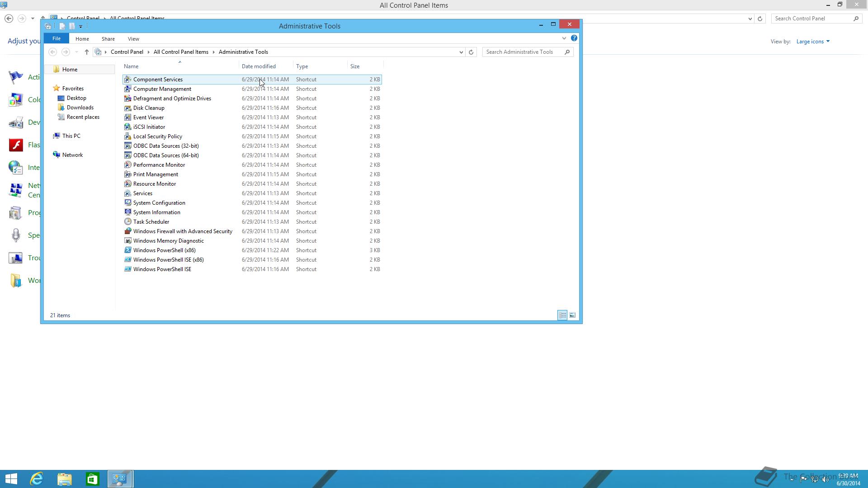Viewport: 868px width, 488px height.
Task: Select the System Configuration icon
Action: coord(127,203)
